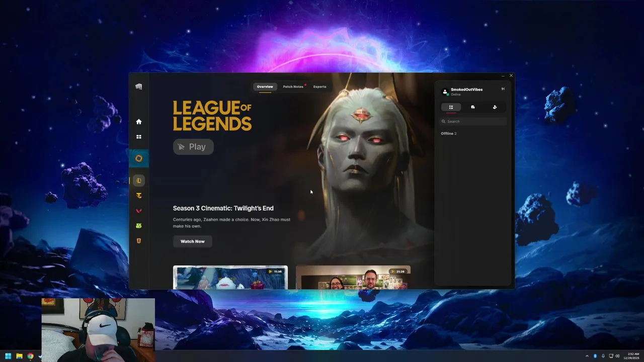Open Legends of Runeterra from the sidebar
Screen dimensions: 644x362
click(139, 241)
